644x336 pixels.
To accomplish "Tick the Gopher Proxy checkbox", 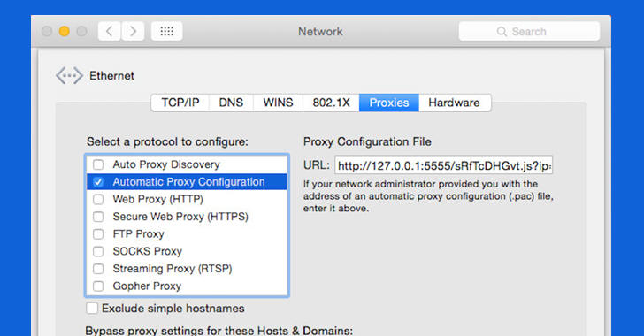I will tap(98, 286).
